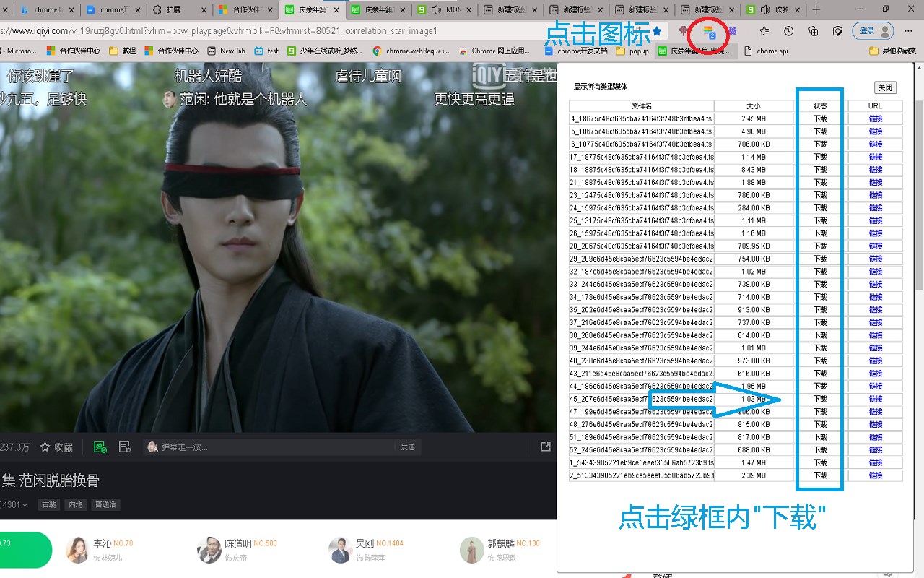Click 下载 for the 973.00 KB file

pos(821,361)
